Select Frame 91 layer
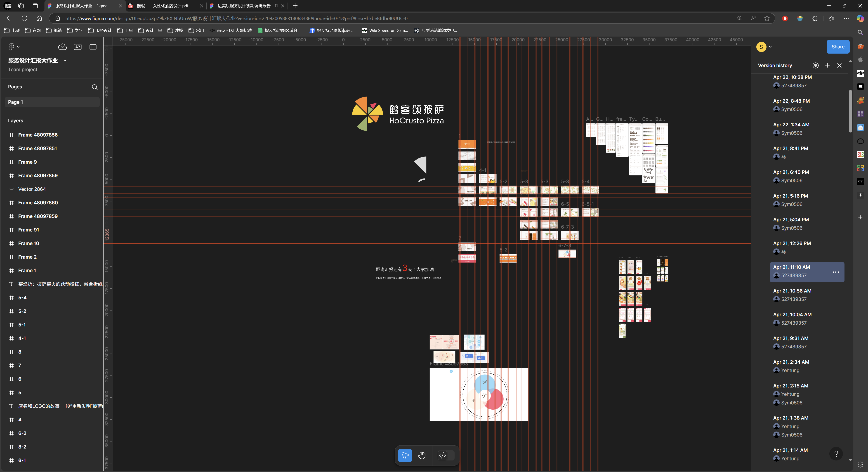Image resolution: width=868 pixels, height=472 pixels. tap(52, 230)
